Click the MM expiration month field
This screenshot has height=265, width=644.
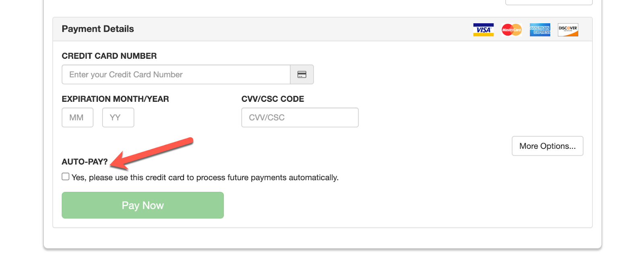77,117
